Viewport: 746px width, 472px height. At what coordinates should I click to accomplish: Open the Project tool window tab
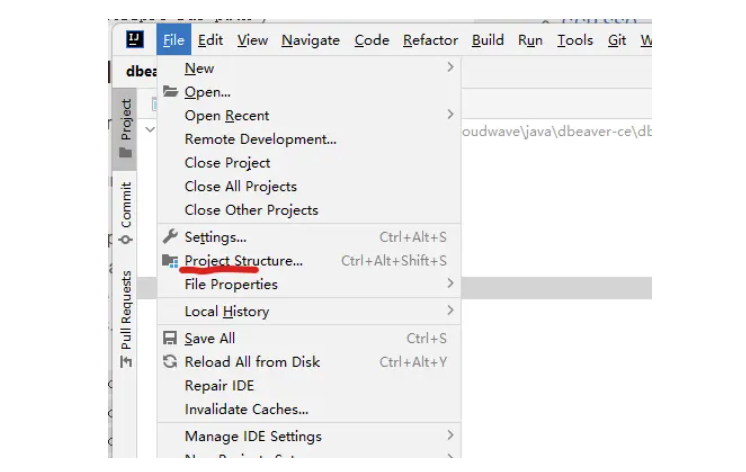click(x=126, y=128)
